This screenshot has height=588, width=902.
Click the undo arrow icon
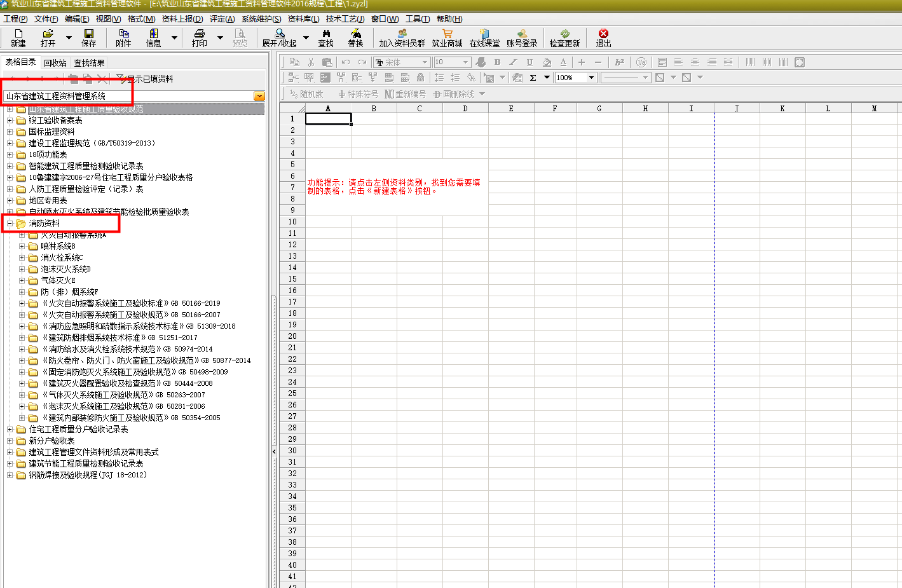coord(346,62)
